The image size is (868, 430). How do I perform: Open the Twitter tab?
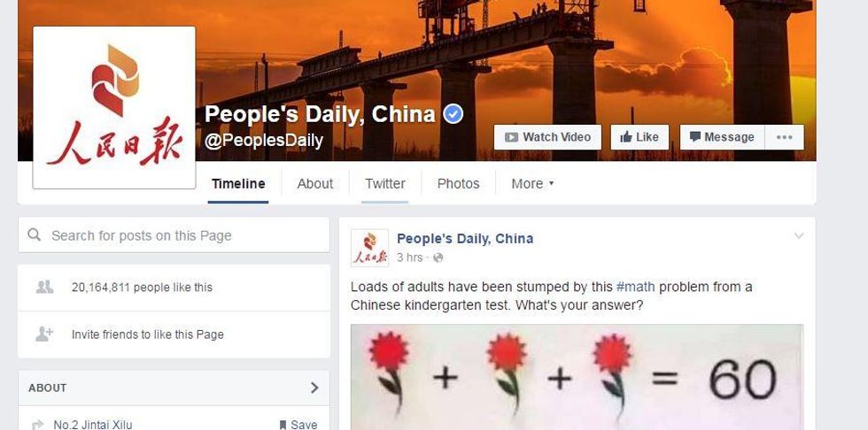[384, 183]
